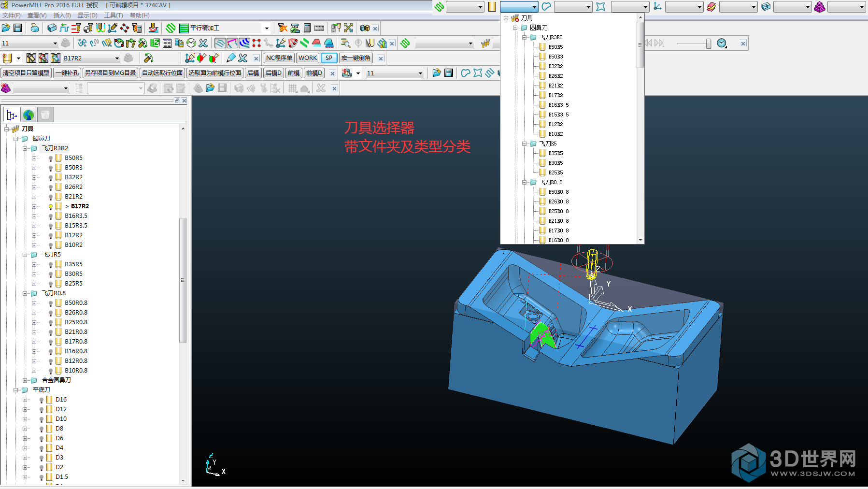The image size is (868, 489).
Task: Click the create tool icon
Action: click(7, 58)
